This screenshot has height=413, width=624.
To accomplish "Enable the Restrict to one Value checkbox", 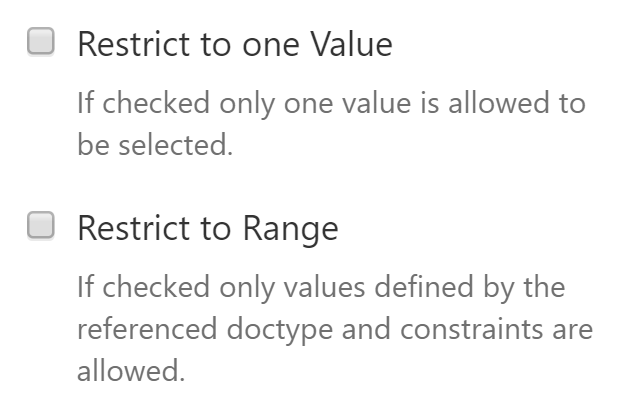I will (41, 43).
